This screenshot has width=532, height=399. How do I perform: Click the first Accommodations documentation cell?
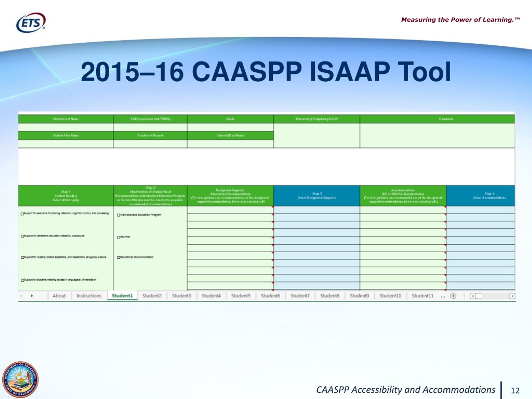click(x=403, y=210)
